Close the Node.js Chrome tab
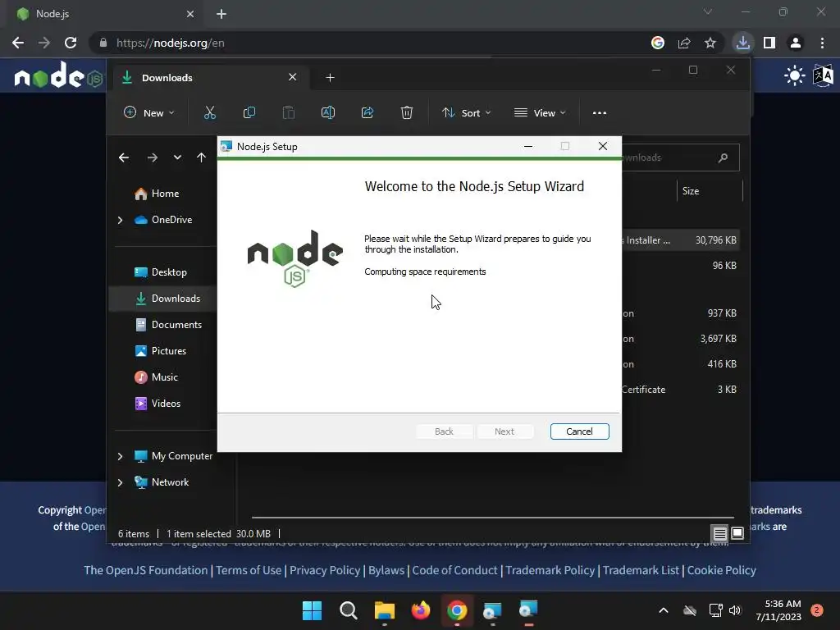 point(190,14)
